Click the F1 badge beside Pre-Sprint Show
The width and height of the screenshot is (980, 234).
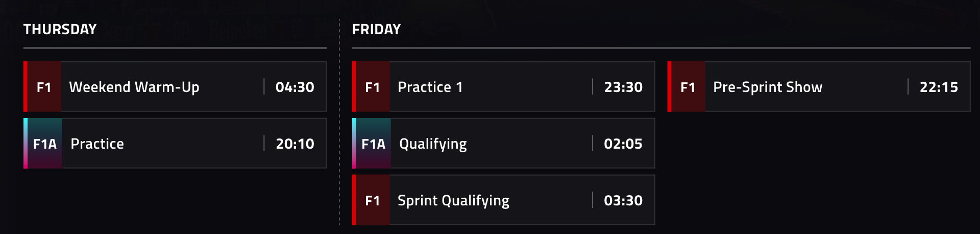688,87
